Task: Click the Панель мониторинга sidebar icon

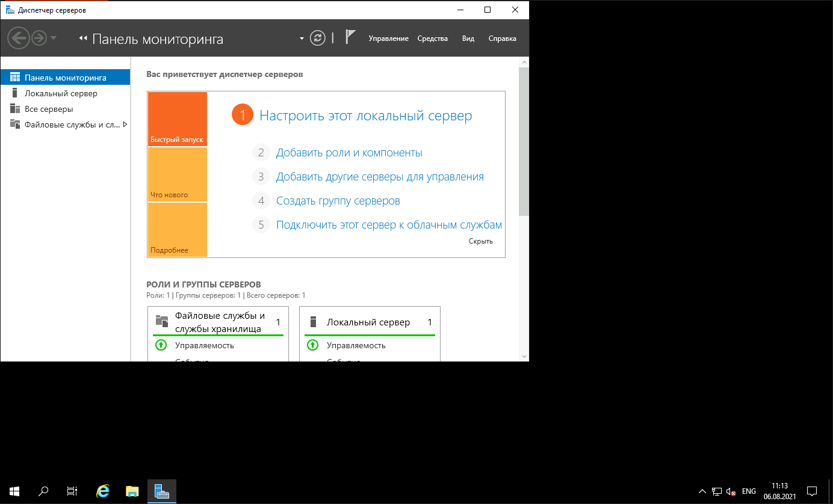Action: point(15,78)
